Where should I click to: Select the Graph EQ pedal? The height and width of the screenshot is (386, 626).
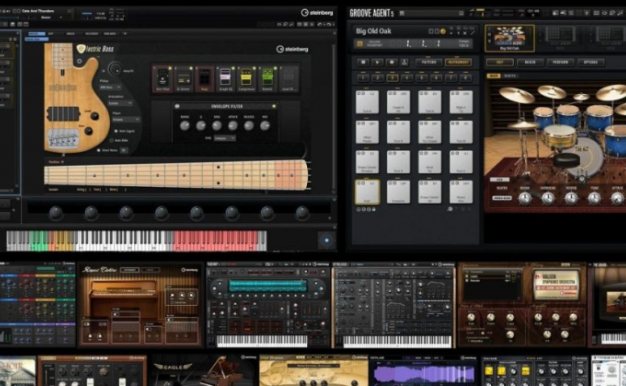pos(226,79)
